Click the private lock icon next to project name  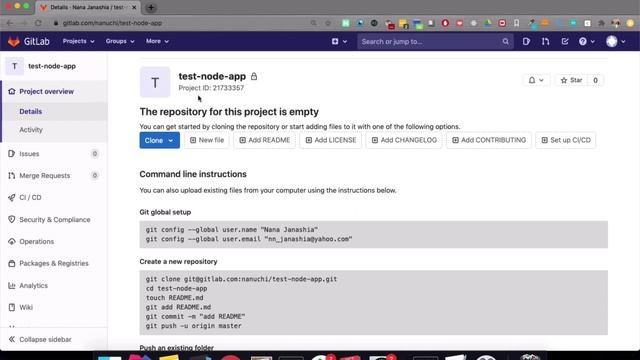pyautogui.click(x=254, y=76)
